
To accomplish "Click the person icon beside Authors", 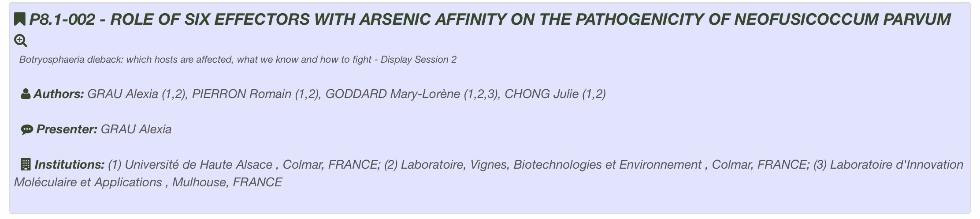I will click(26, 94).
